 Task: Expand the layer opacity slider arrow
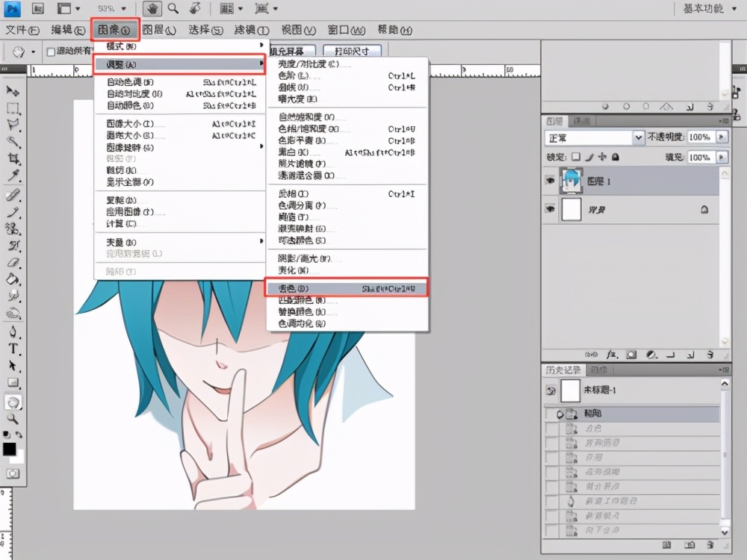(x=722, y=137)
